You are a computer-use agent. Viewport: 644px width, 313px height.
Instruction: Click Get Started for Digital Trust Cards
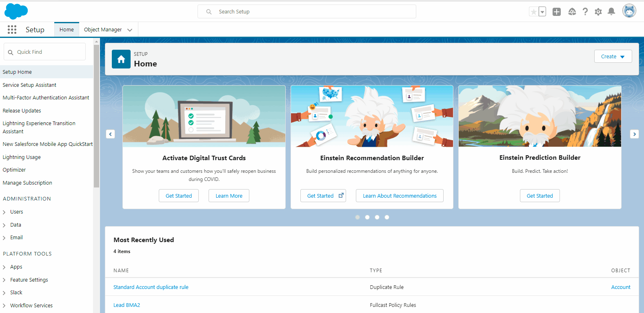coord(179,196)
